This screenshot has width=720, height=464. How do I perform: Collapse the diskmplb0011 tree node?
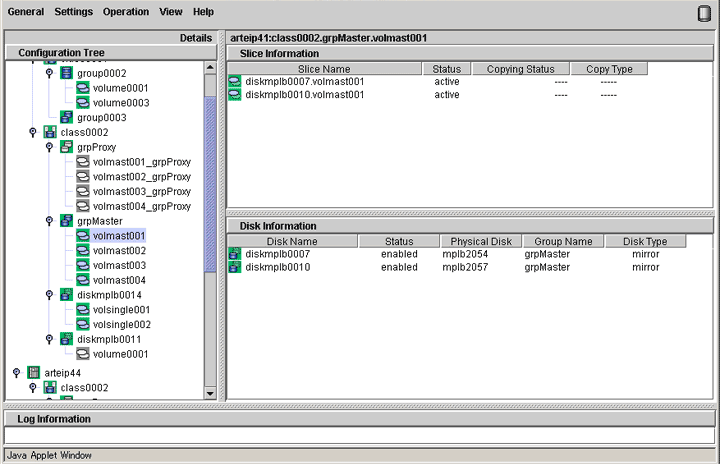pos(49,339)
